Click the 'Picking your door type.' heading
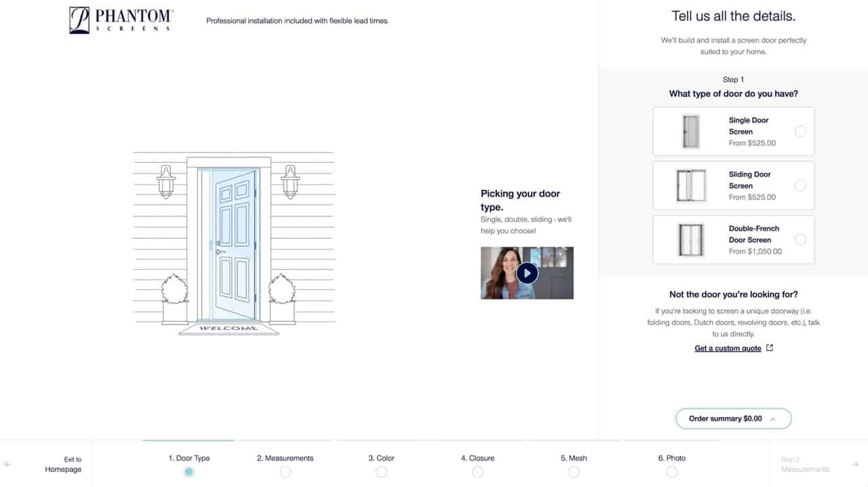 click(x=520, y=200)
